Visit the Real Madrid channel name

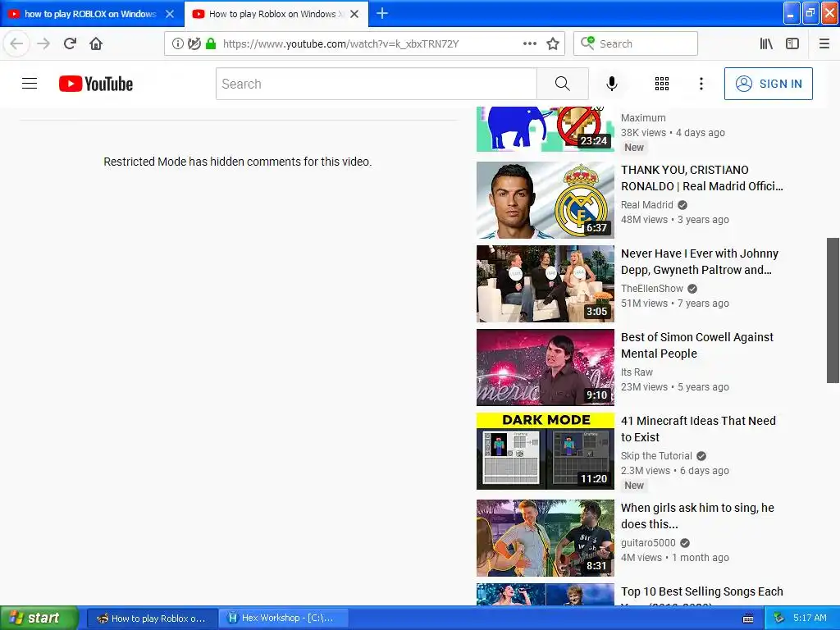point(646,204)
